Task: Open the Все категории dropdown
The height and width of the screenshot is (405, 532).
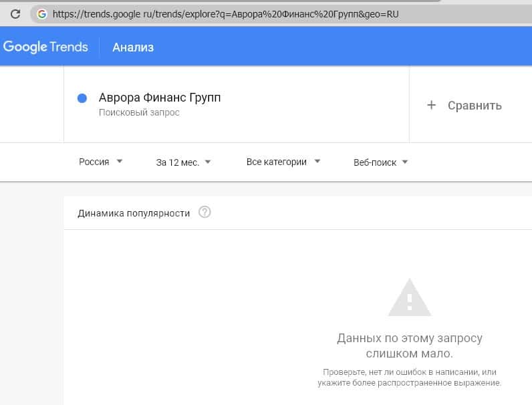Action: tap(283, 162)
